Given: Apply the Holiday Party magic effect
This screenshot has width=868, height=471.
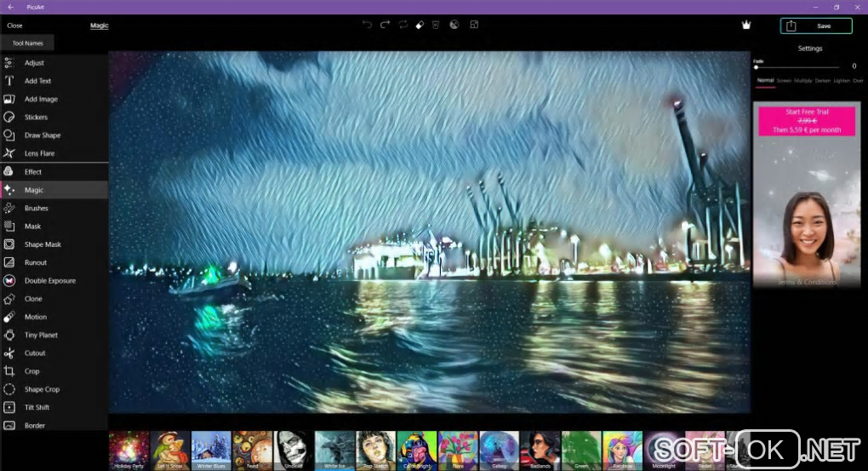Looking at the screenshot, I should pos(129,451).
